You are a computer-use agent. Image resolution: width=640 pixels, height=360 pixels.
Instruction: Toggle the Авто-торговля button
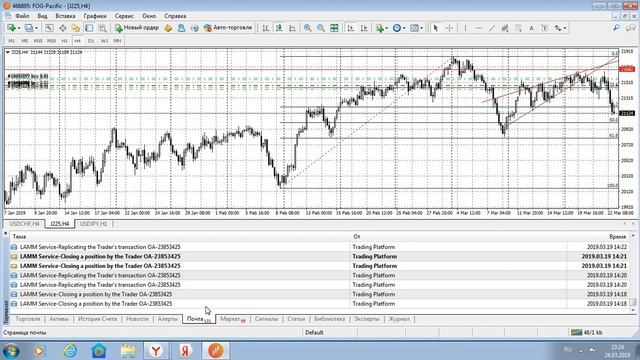pos(228,28)
